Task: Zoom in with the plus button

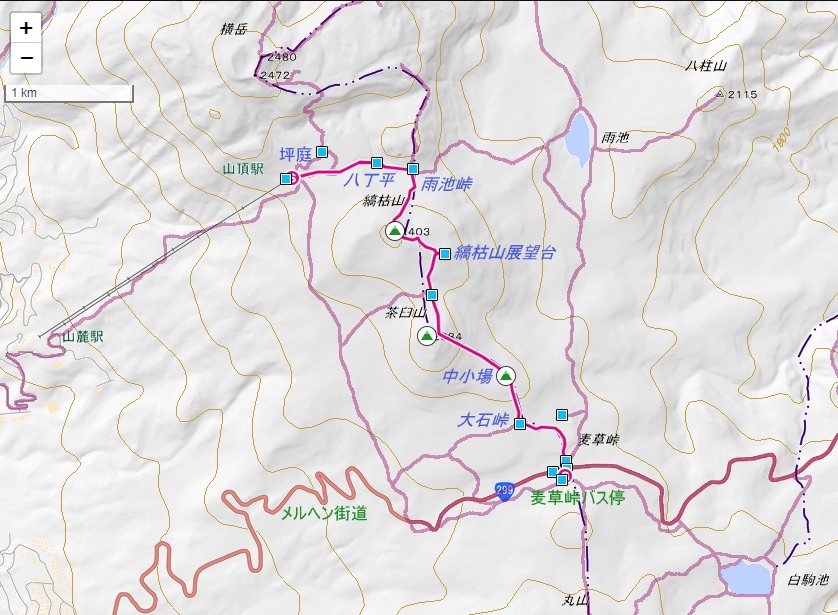Action: pos(26,28)
